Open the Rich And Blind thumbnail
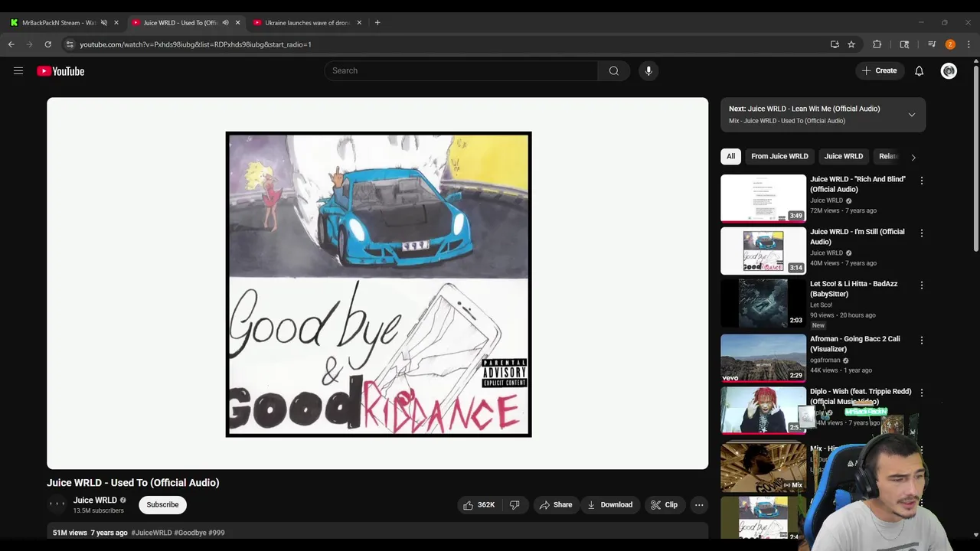This screenshot has width=980, height=551. pyautogui.click(x=763, y=198)
